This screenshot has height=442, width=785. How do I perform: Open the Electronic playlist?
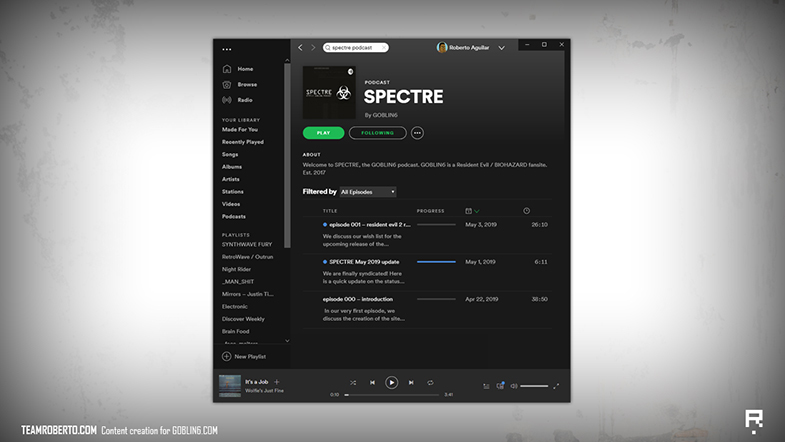click(x=235, y=306)
